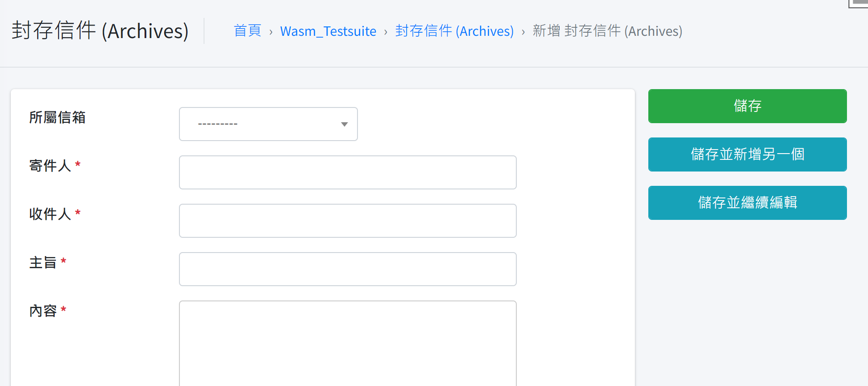
Task: Click into the 主旨 field
Action: point(348,269)
